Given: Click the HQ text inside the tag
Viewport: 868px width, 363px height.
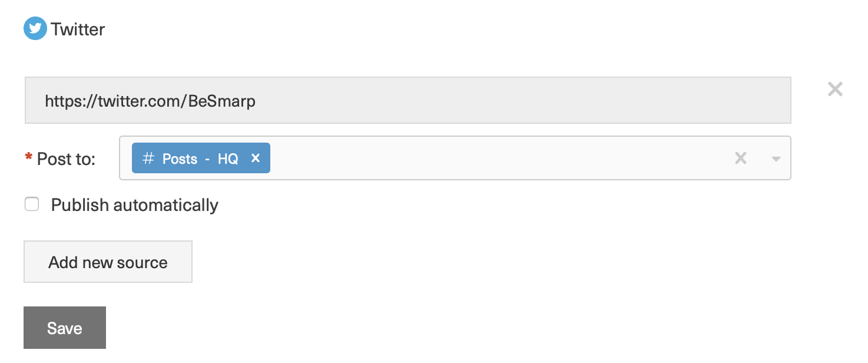Looking at the screenshot, I should (x=228, y=159).
